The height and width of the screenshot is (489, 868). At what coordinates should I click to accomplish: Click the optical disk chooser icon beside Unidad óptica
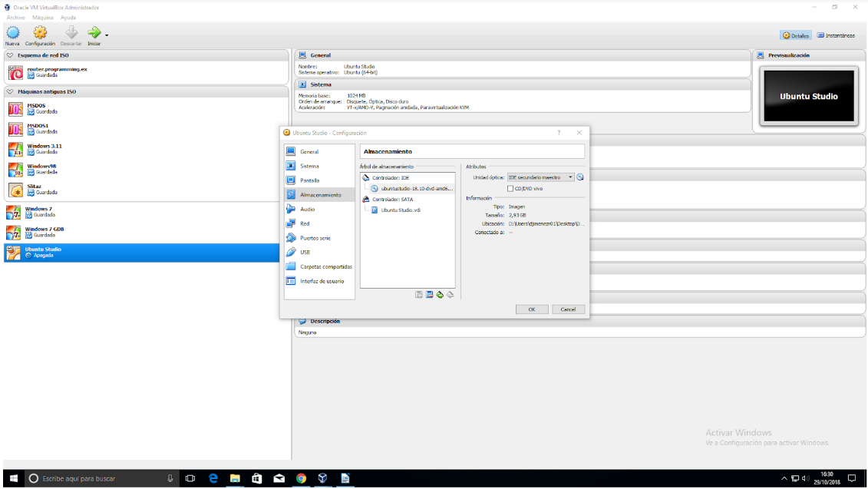coord(580,177)
